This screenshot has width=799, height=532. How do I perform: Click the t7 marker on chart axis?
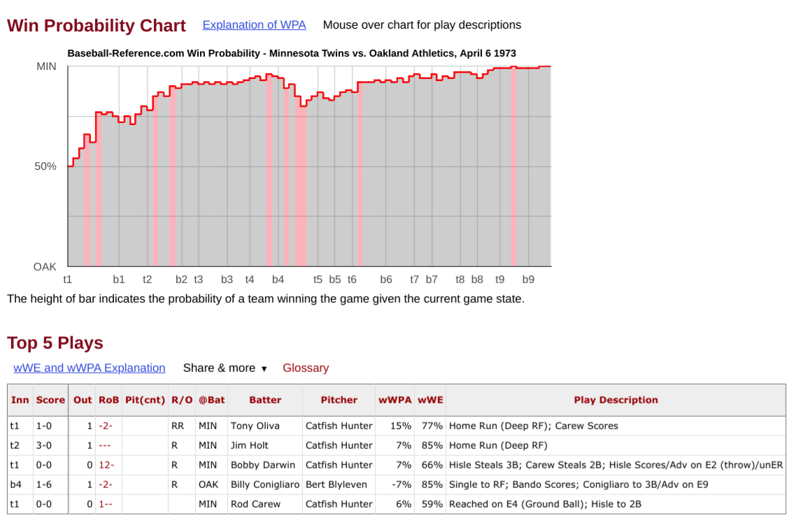coord(414,280)
